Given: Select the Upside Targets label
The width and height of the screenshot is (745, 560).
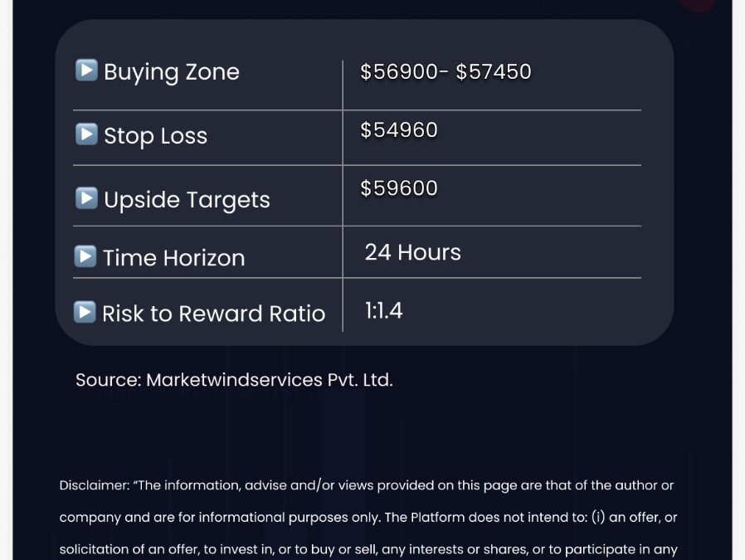Looking at the screenshot, I should (187, 200).
